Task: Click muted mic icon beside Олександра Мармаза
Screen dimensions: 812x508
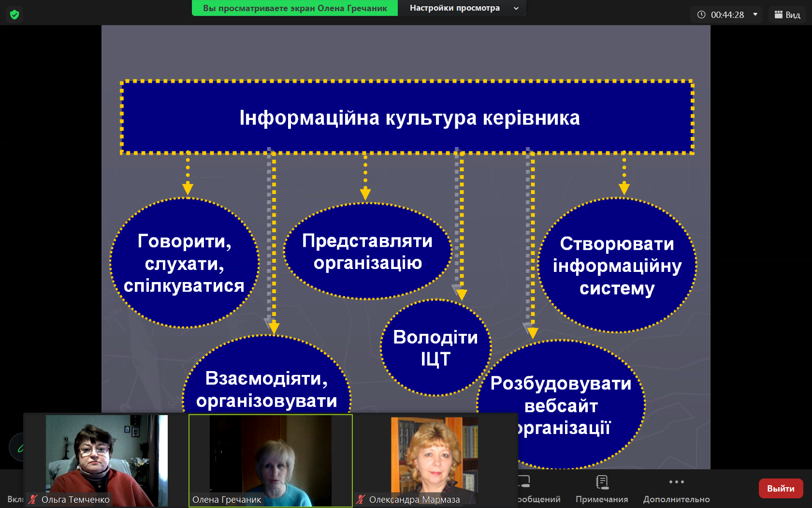Action: [361, 499]
